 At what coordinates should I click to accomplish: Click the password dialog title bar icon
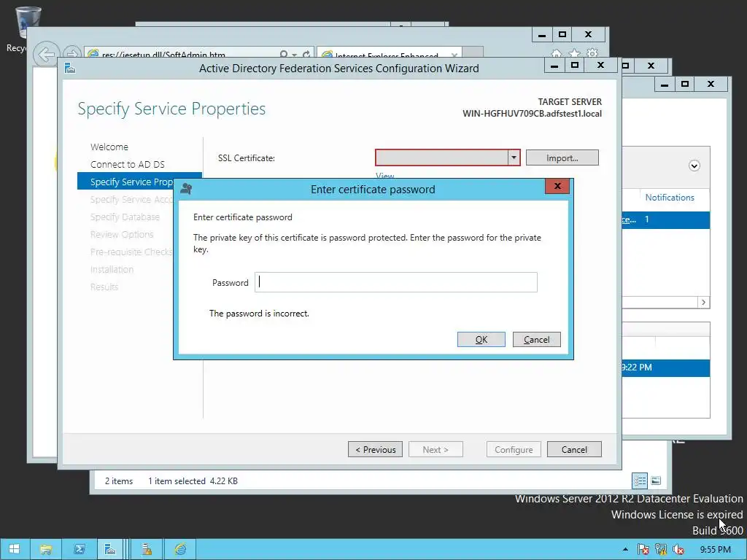(x=186, y=189)
